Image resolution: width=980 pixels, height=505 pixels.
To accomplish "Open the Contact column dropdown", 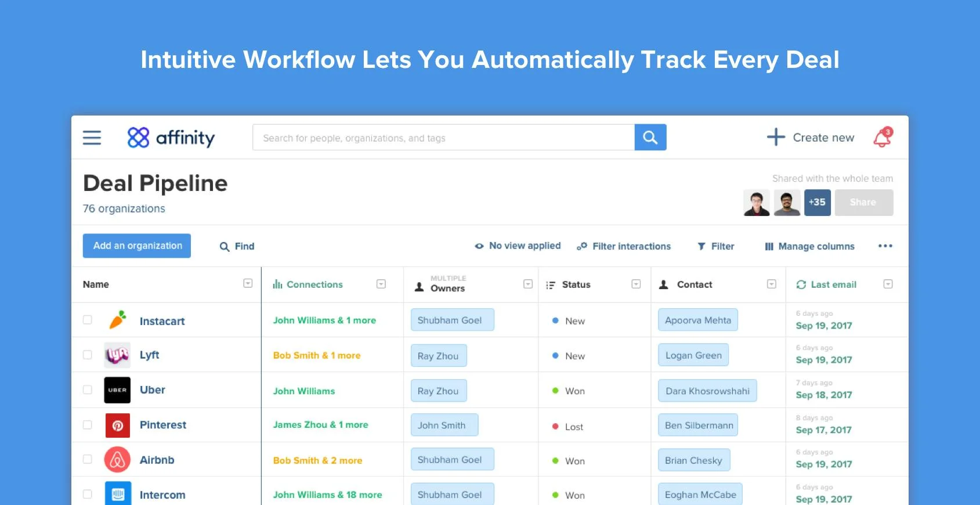I will (x=772, y=284).
